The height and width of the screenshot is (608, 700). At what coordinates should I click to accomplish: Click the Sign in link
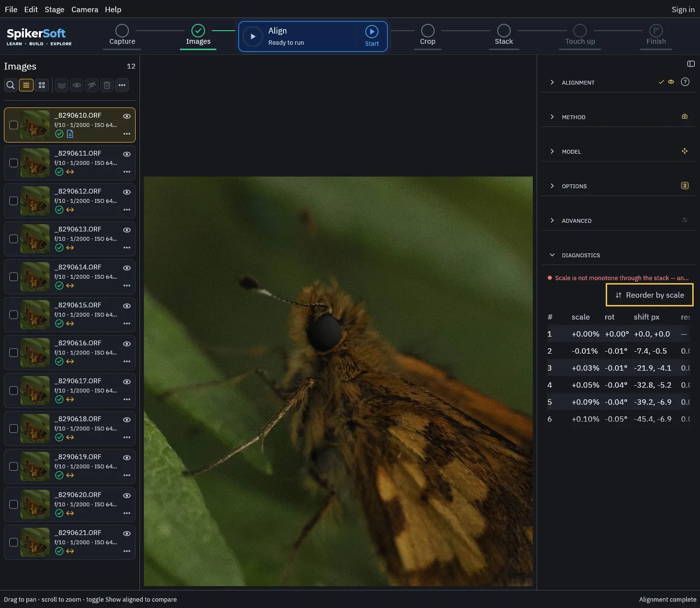click(x=683, y=9)
